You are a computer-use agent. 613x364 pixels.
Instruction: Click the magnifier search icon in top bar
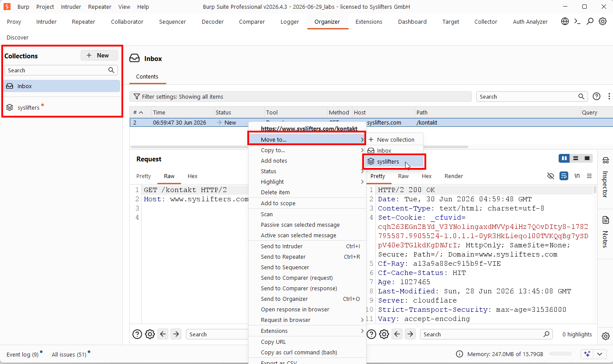590,21
